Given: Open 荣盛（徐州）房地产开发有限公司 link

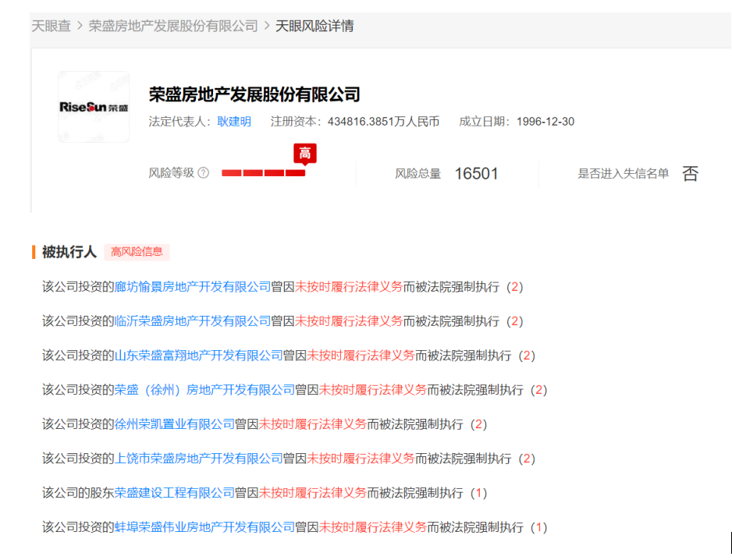Looking at the screenshot, I should [x=205, y=390].
